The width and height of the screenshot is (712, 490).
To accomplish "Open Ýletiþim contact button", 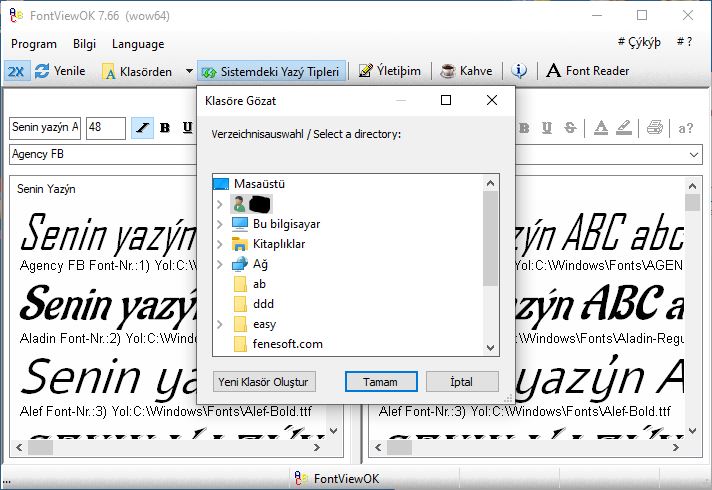I will tap(390, 71).
